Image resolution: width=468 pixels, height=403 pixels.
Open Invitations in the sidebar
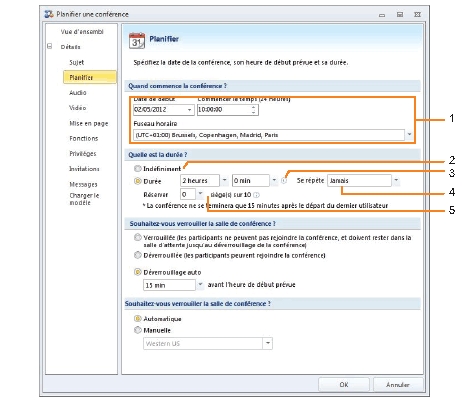tap(84, 169)
